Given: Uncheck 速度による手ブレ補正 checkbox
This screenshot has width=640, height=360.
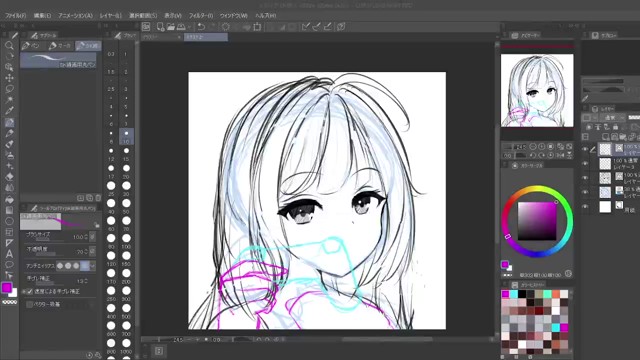Looking at the screenshot, I should point(29,291).
